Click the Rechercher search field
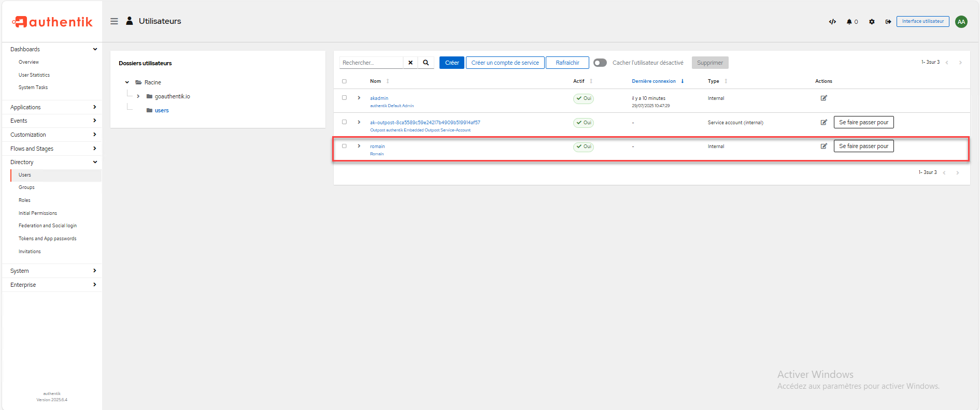Viewport: 980px width, 410px height. [x=371, y=63]
